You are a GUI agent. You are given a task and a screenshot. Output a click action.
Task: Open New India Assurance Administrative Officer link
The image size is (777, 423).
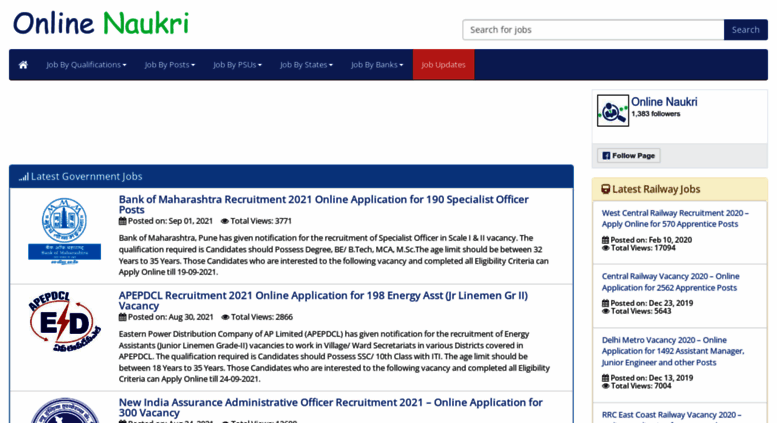click(331, 408)
